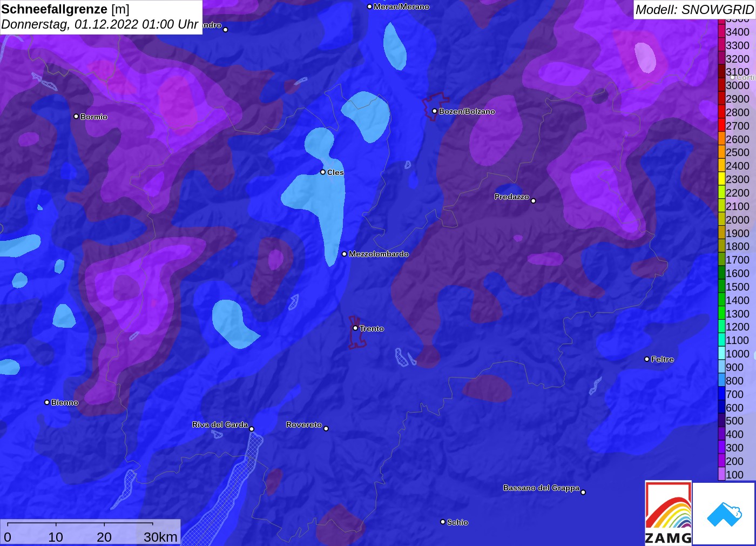Select the Schio city label
The image size is (756, 546).
pos(457,522)
